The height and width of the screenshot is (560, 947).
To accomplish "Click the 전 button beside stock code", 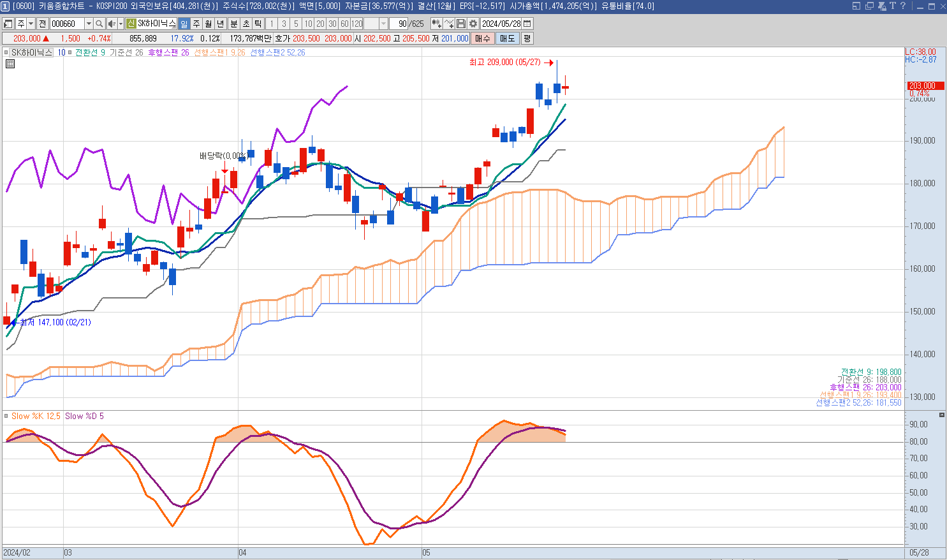I will [42, 24].
